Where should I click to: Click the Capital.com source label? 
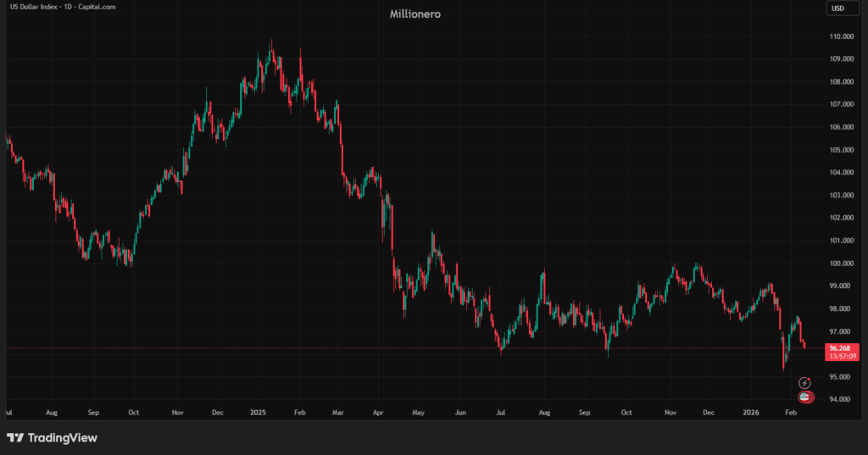click(x=98, y=7)
